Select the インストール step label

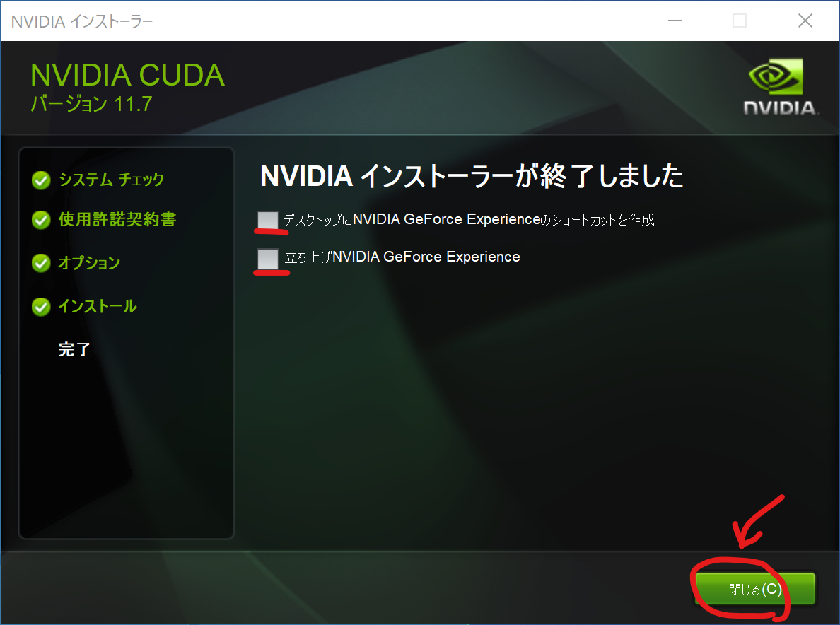tap(97, 306)
